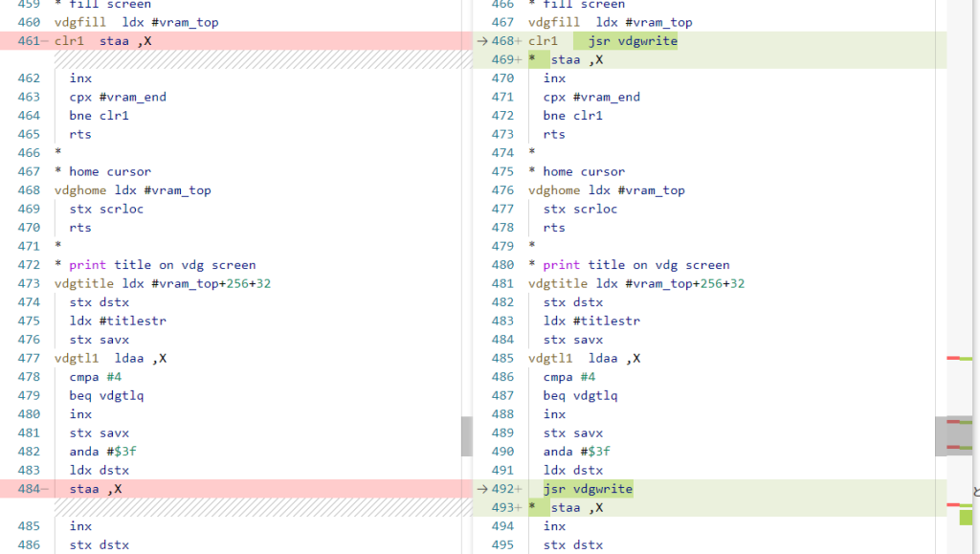980x554 pixels.
Task: Click 'vdgtitle' label in the right pane
Action: (x=558, y=283)
